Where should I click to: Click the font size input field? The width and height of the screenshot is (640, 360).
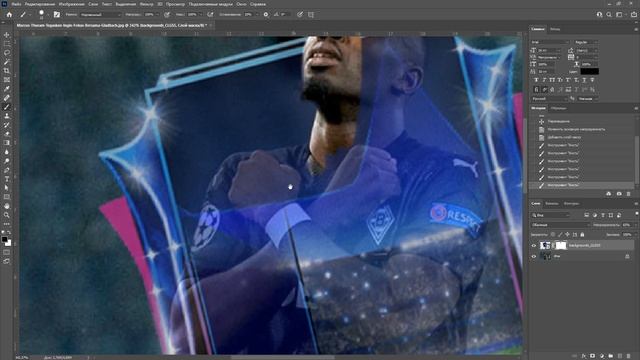549,50
